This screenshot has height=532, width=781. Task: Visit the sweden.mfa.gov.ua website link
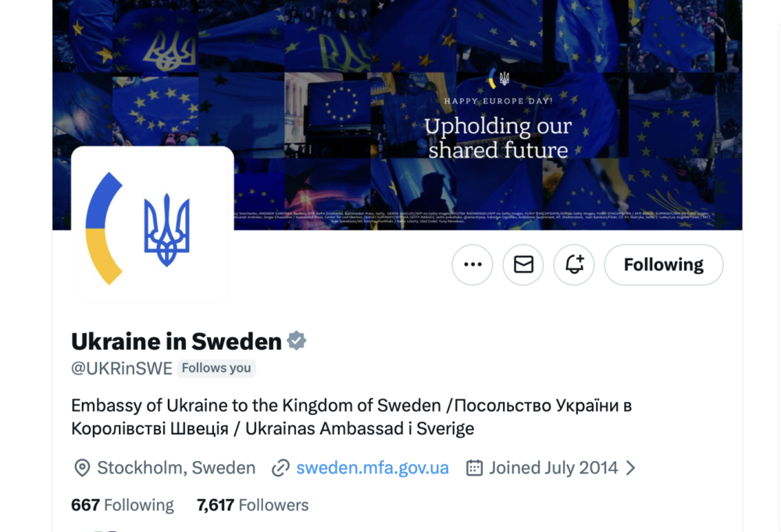coord(373,468)
